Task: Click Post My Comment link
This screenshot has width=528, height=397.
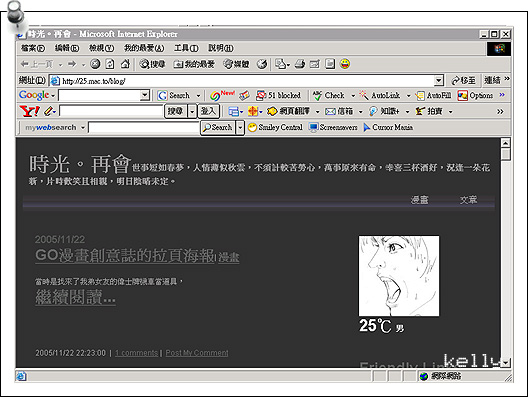Action: tap(197, 353)
